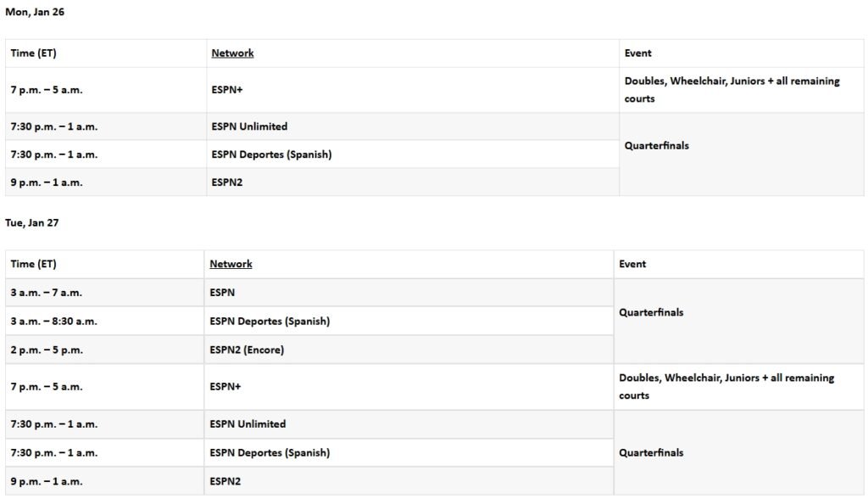Click the ESPN cell for 3 a.m. – 7 a.m.

pos(222,293)
